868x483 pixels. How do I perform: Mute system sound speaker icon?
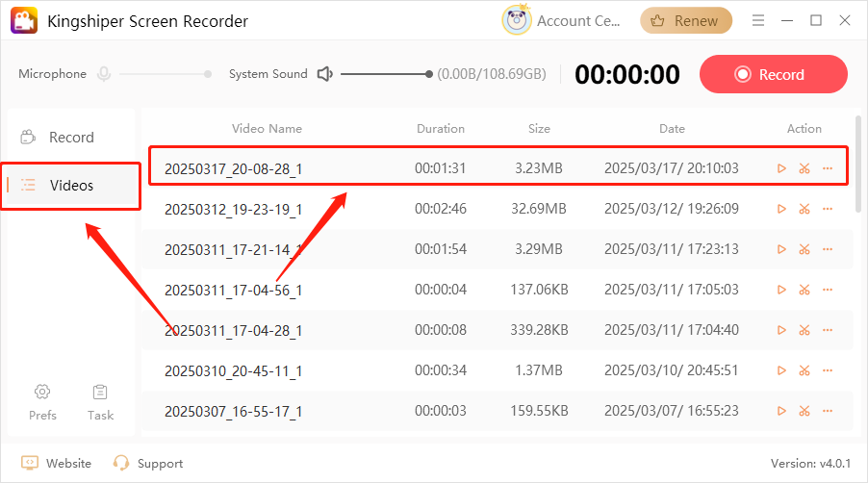325,73
